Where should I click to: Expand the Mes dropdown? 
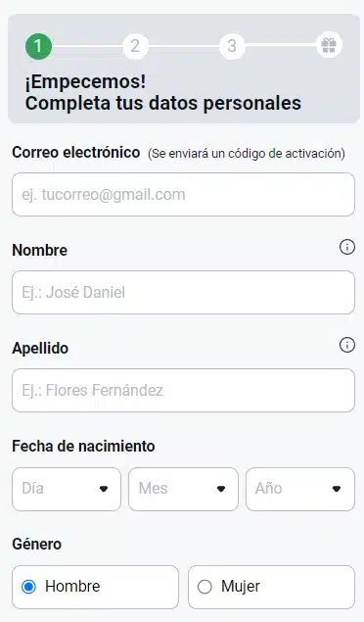[x=183, y=489]
